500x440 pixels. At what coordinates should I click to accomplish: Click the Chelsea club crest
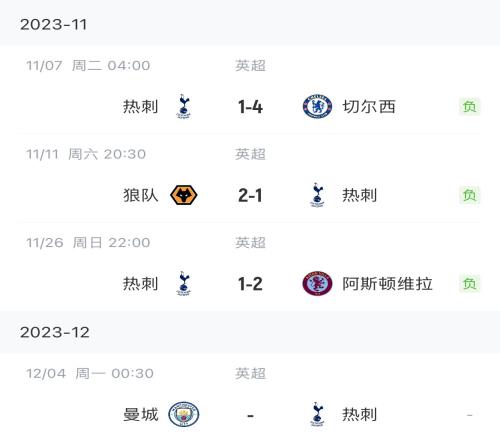tap(317, 107)
